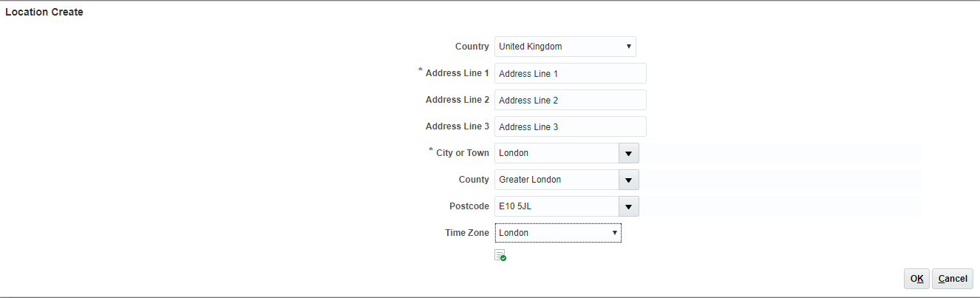Viewport: 980px width, 298px height.
Task: Expand the City or Town dropdown arrow
Action: (x=628, y=153)
